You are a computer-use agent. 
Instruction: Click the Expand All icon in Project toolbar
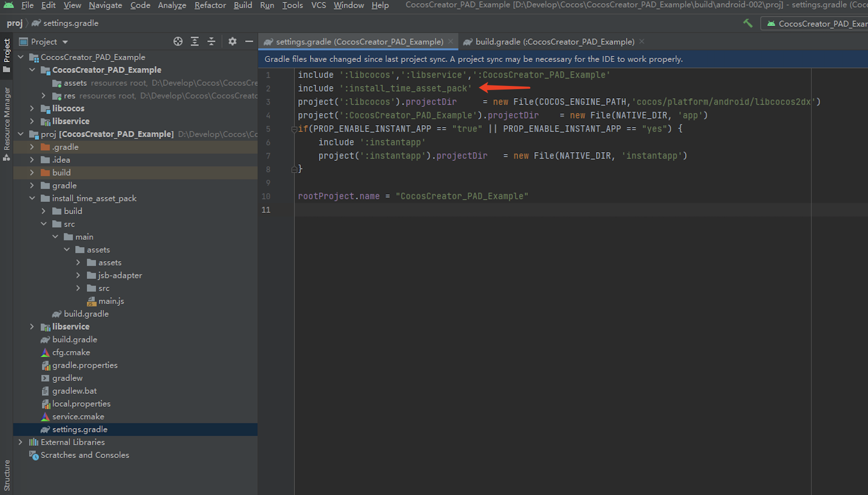[x=195, y=41]
